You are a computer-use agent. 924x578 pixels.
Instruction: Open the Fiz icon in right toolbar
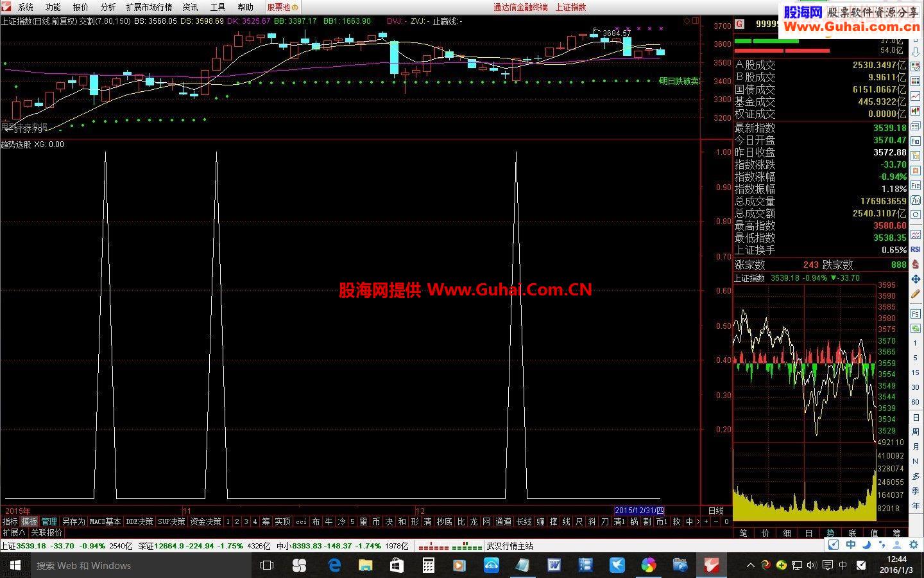coord(916,186)
